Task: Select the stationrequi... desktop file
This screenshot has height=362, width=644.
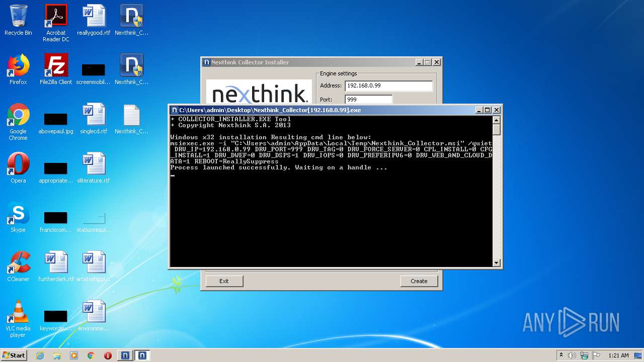Action: click(x=94, y=221)
